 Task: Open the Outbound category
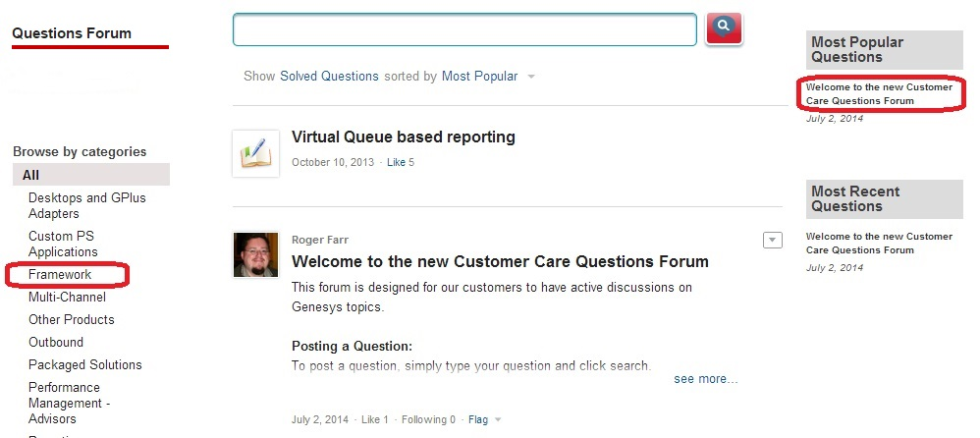click(56, 343)
